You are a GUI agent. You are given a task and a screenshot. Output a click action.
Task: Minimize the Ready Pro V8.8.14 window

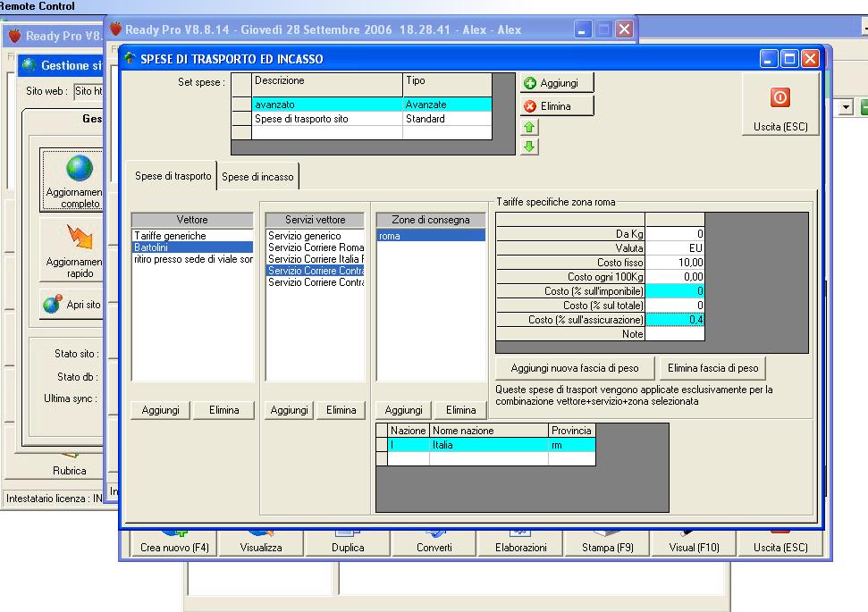581,29
